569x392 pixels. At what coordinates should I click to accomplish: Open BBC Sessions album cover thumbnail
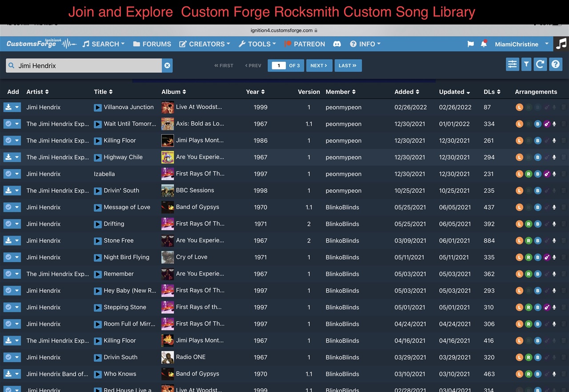tap(168, 191)
